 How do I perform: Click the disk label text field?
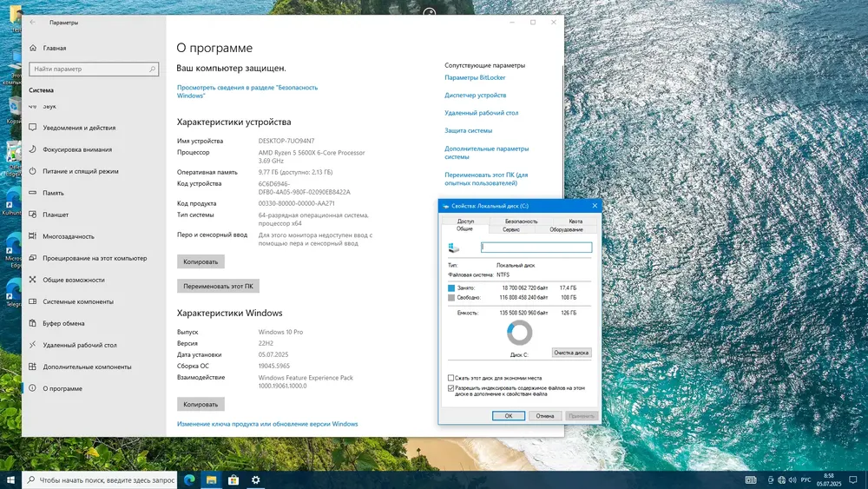click(x=536, y=248)
